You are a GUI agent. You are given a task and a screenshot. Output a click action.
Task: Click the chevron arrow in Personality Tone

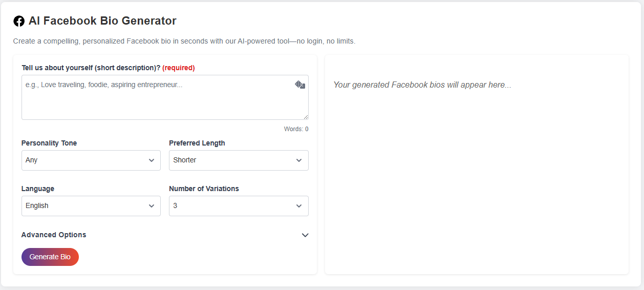(152, 160)
